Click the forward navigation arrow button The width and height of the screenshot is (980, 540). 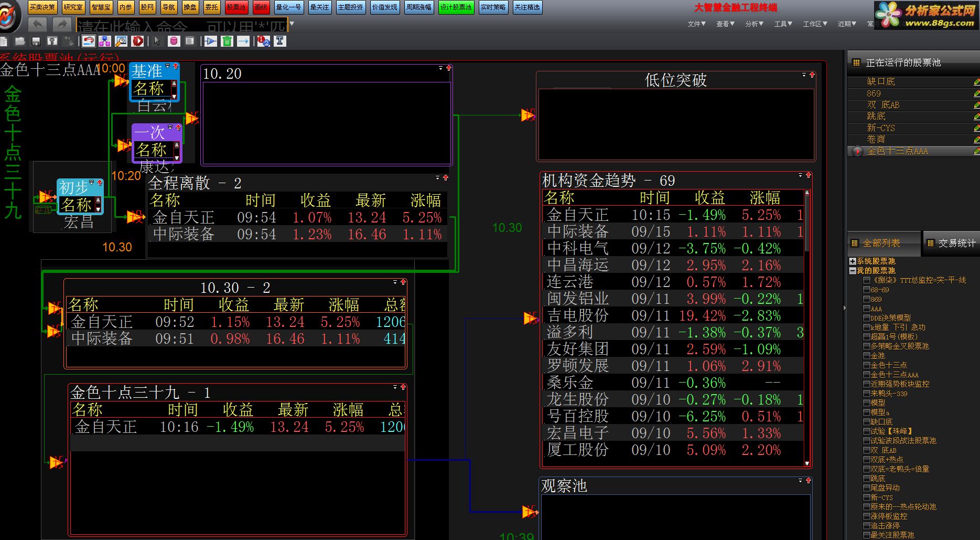click(61, 24)
